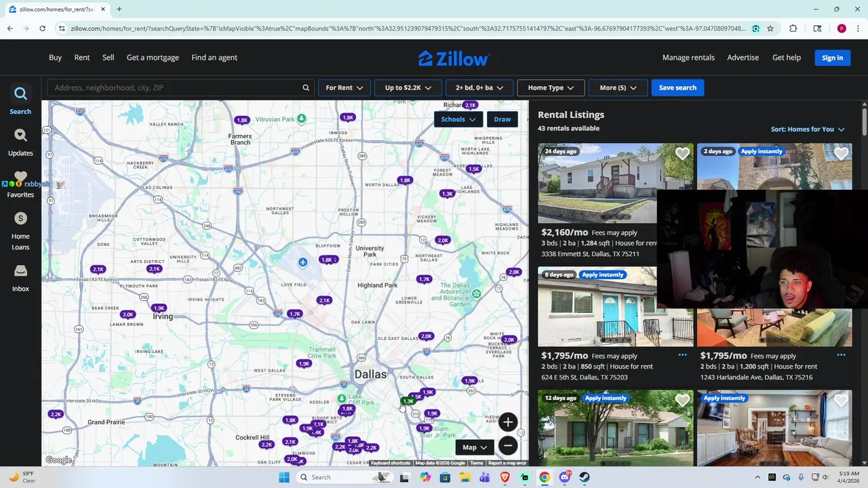Save the 3338 Emmett St listing with heart

click(682, 154)
